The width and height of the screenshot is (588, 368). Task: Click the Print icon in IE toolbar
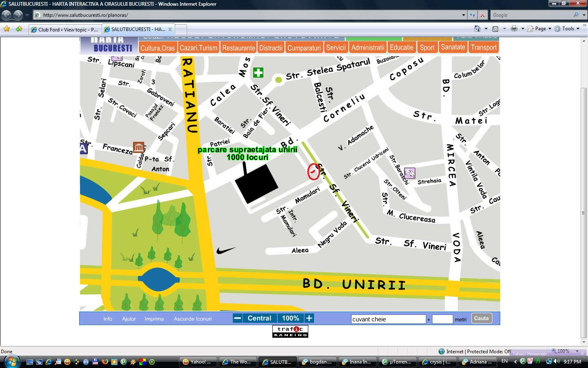coord(514,29)
